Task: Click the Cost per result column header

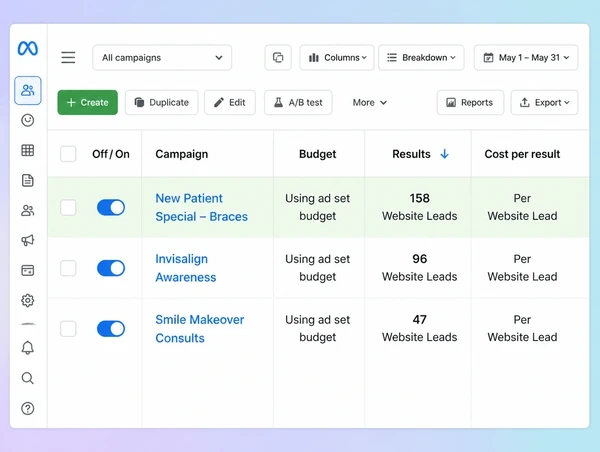Action: click(x=522, y=154)
